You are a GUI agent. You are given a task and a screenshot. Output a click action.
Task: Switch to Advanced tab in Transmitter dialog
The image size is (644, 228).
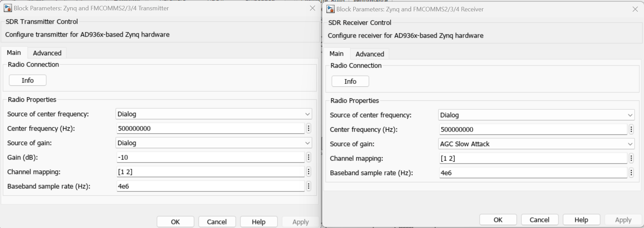(47, 53)
